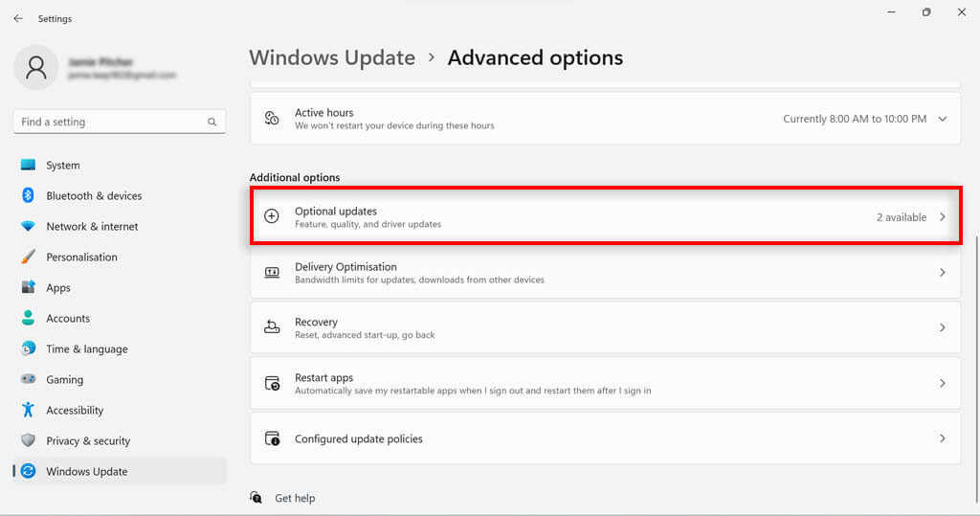Open the Get help link
980x516 pixels.
(x=295, y=498)
